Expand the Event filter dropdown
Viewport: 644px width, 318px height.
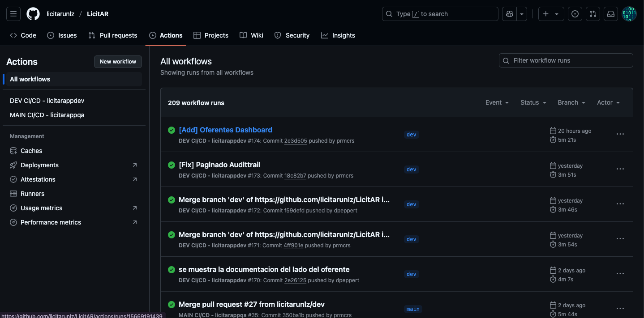click(x=497, y=102)
